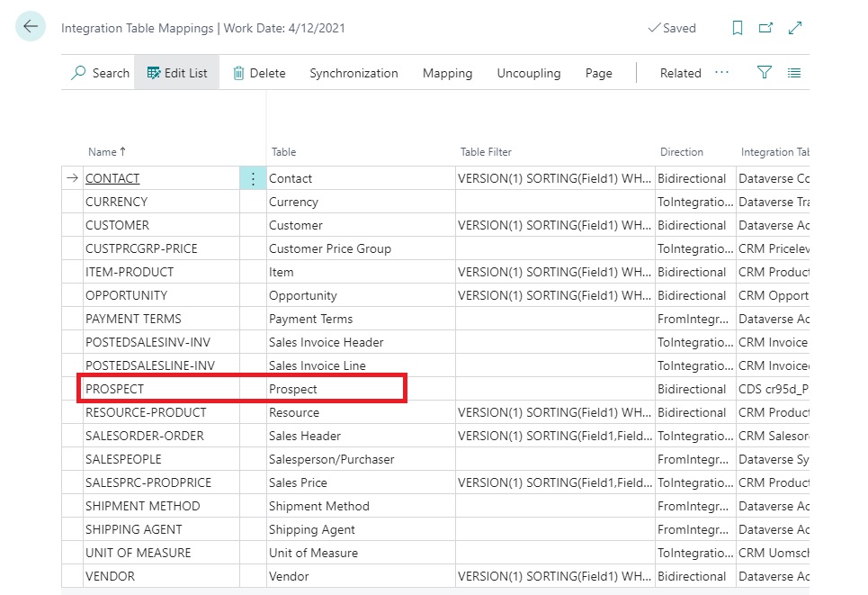The width and height of the screenshot is (868, 595).
Task: Expand the Uncoupling menu
Action: [529, 73]
